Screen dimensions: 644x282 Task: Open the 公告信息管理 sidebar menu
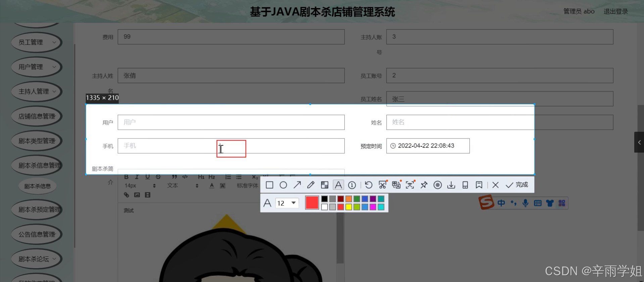click(x=37, y=234)
